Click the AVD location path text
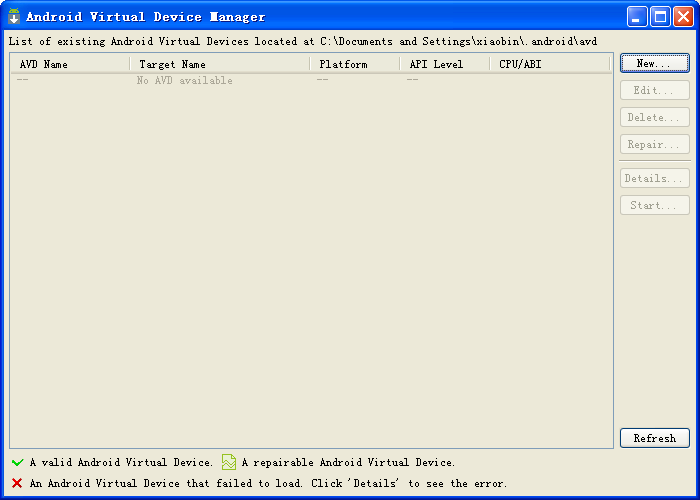700x500 pixels. point(458,42)
